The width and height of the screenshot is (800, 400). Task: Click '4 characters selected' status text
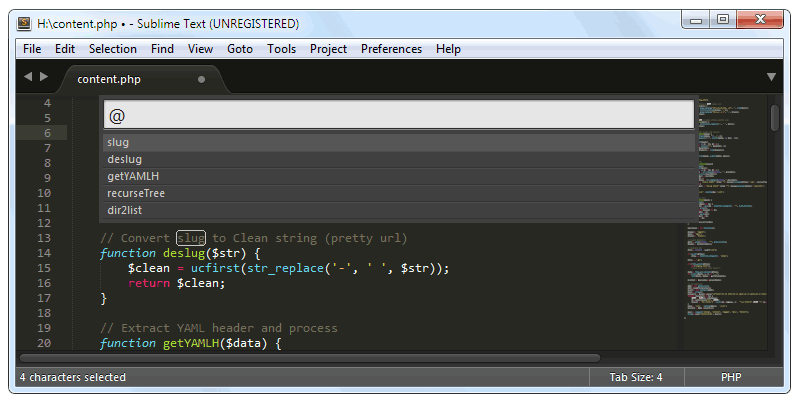pos(72,378)
